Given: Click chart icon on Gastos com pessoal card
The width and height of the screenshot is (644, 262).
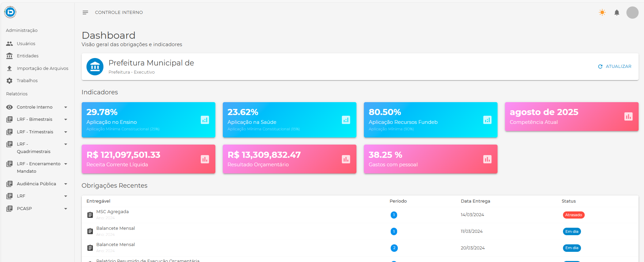Looking at the screenshot, I should pyautogui.click(x=487, y=159).
